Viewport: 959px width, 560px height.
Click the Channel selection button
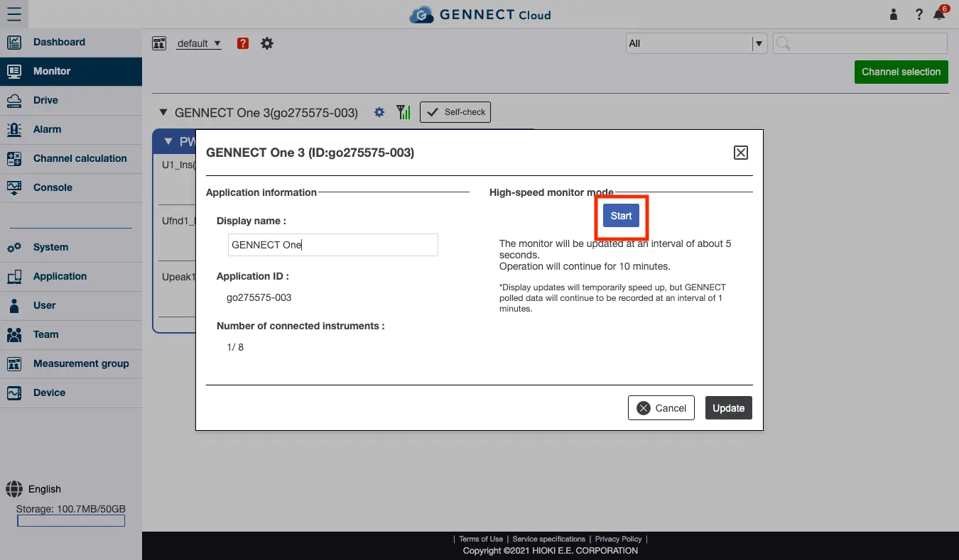click(x=901, y=72)
